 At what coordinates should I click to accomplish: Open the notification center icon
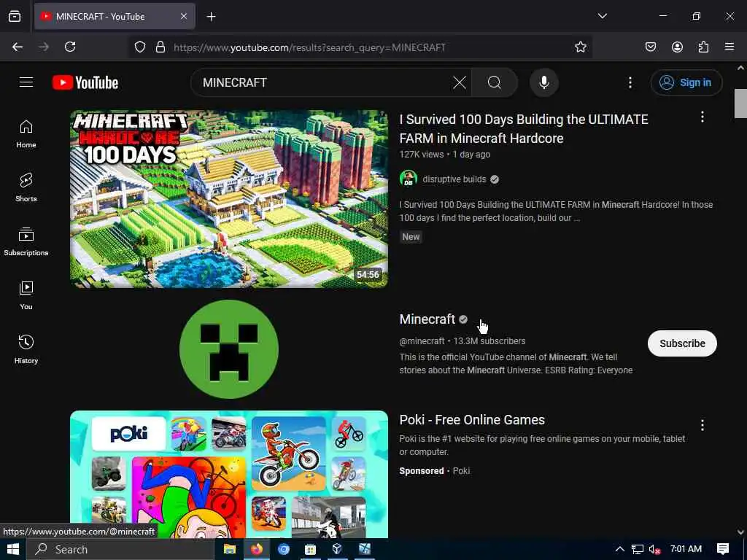tap(723, 549)
